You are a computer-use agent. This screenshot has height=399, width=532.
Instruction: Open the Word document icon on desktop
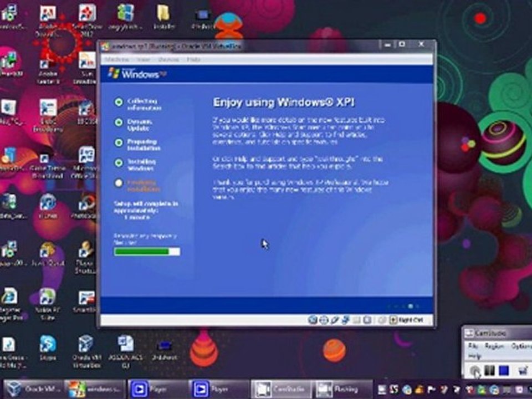pyautogui.click(x=126, y=351)
